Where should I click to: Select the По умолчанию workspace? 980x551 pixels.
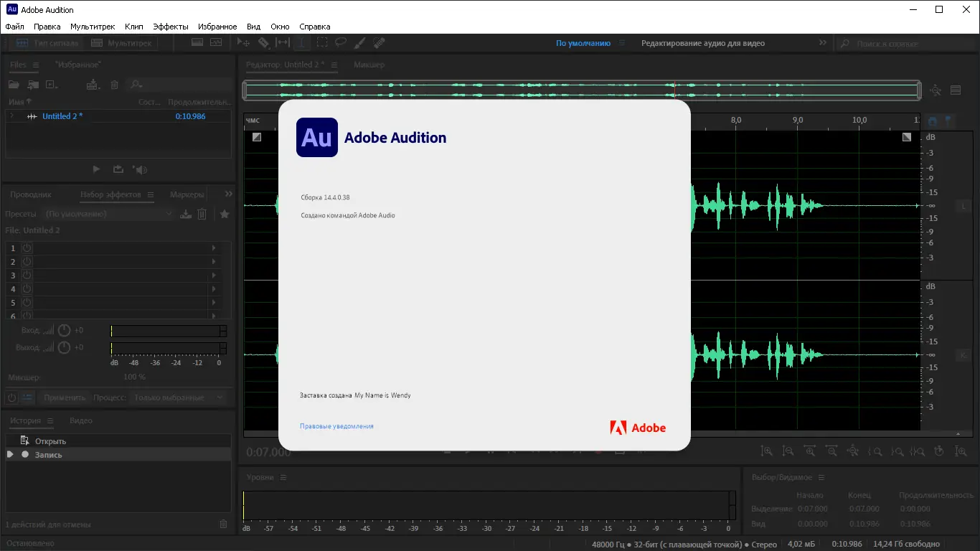[583, 43]
